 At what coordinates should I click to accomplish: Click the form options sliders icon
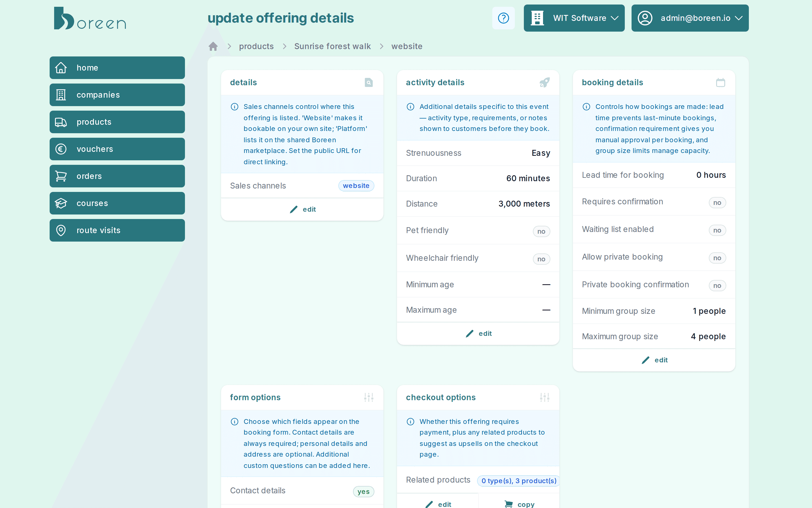tap(369, 397)
